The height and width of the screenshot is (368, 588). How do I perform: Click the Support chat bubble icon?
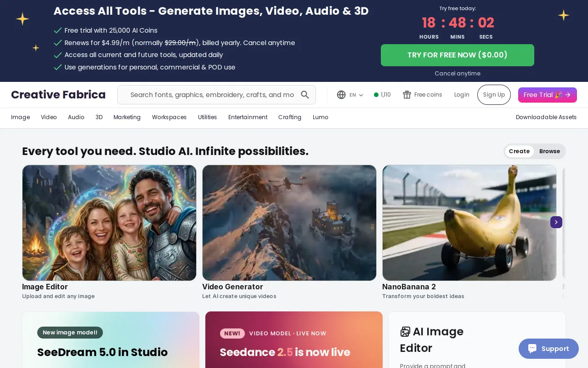point(532,349)
